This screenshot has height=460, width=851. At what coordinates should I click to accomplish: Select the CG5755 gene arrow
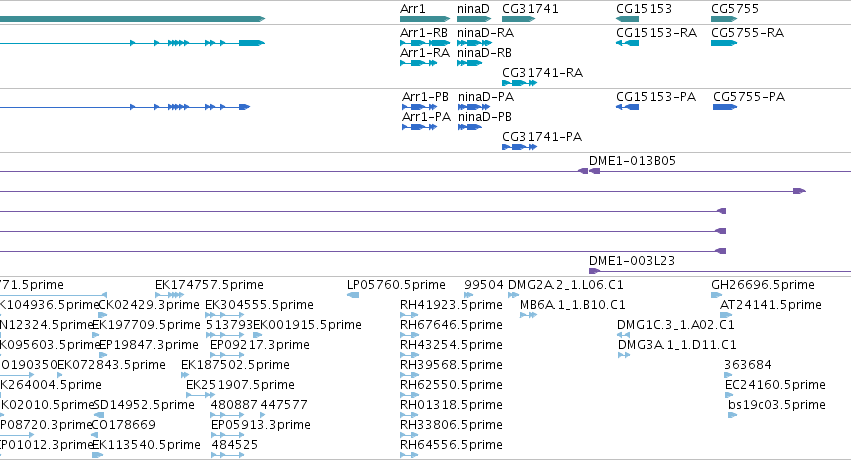724,19
